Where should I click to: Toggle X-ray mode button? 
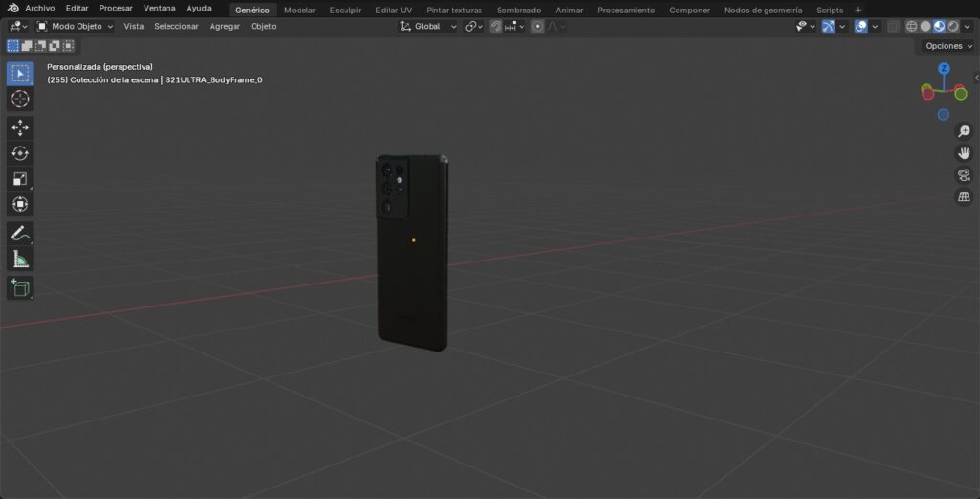pos(893,26)
